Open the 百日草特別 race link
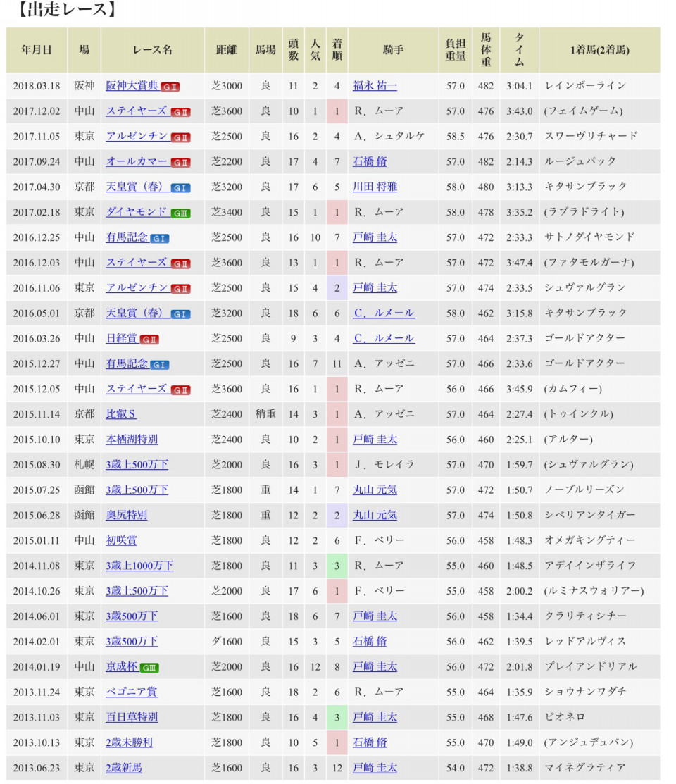676x784 pixels. tap(132, 718)
